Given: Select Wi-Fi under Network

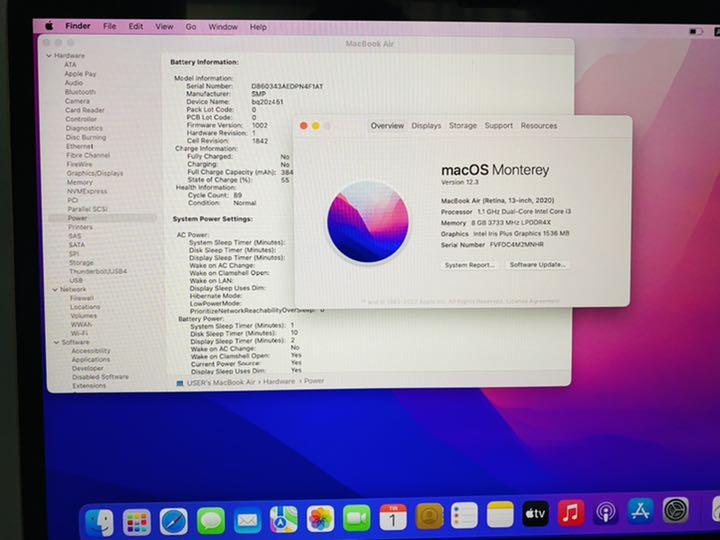Looking at the screenshot, I should click(79, 333).
